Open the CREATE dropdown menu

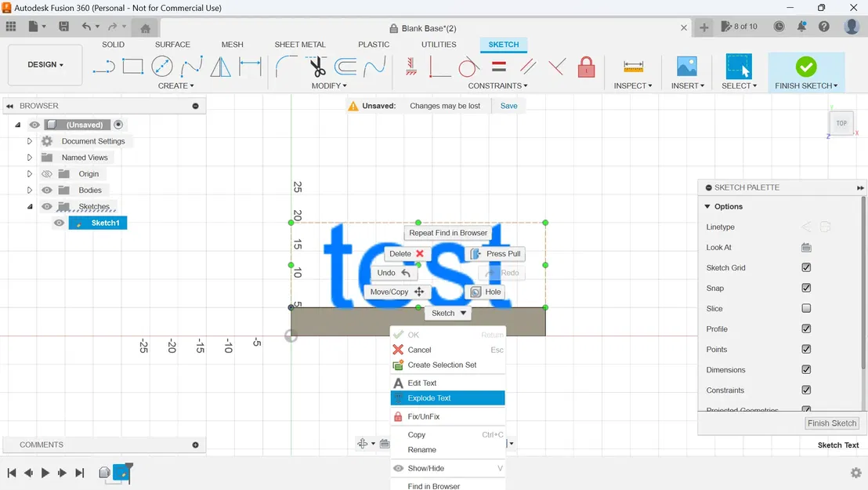tap(176, 86)
